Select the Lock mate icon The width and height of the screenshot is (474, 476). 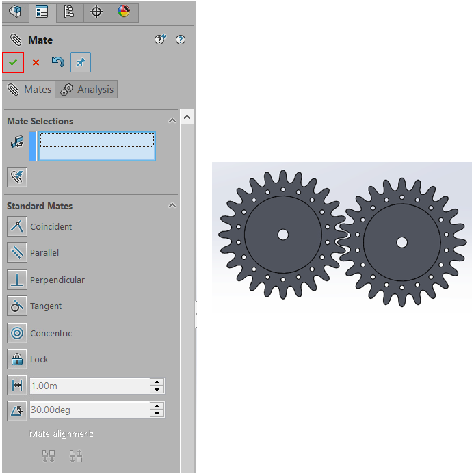(17, 360)
